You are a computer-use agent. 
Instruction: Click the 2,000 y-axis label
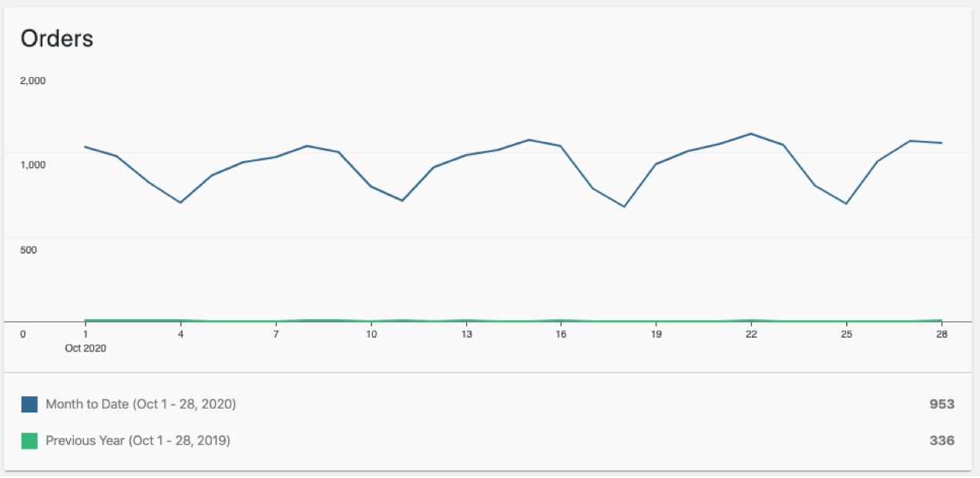coord(33,80)
